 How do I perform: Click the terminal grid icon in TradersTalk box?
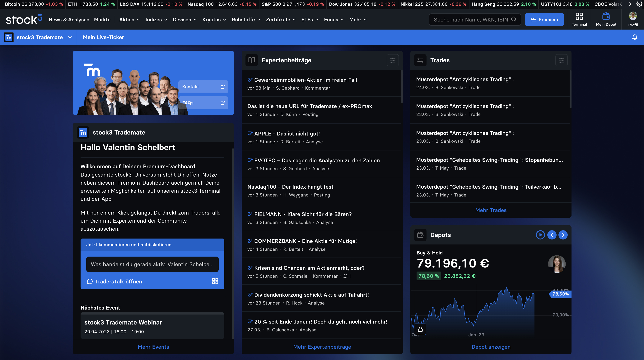click(x=215, y=281)
